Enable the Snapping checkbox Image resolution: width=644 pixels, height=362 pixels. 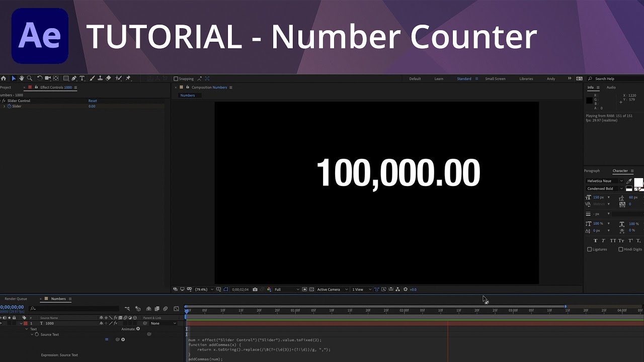176,78
